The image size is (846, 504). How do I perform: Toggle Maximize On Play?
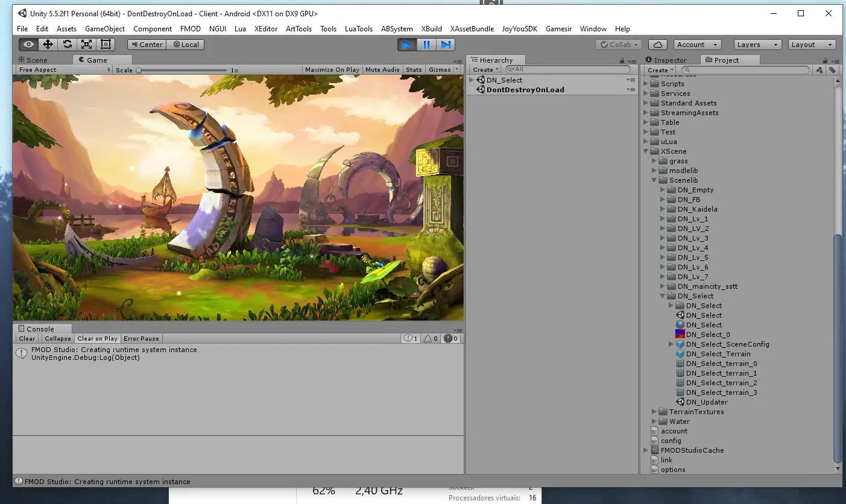[x=332, y=70]
